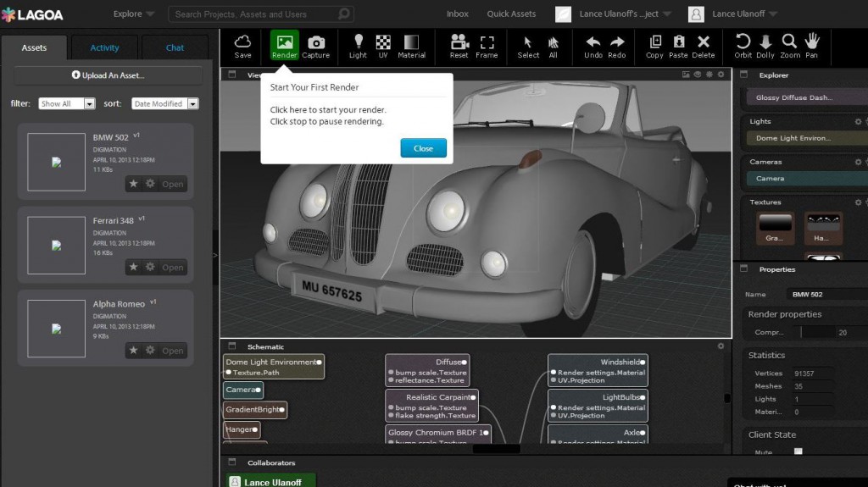The height and width of the screenshot is (487, 868).
Task: Open the Alpha Romeo asset
Action: [x=172, y=351]
